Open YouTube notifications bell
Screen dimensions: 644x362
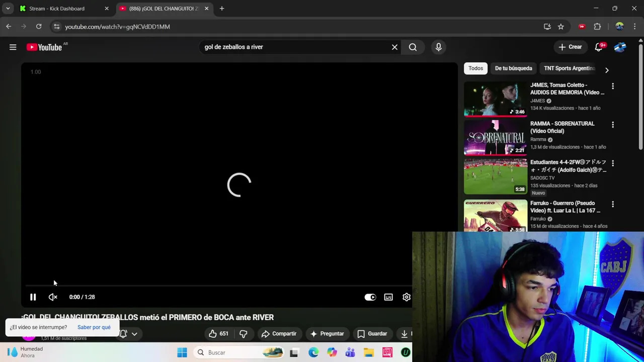pyautogui.click(x=599, y=47)
